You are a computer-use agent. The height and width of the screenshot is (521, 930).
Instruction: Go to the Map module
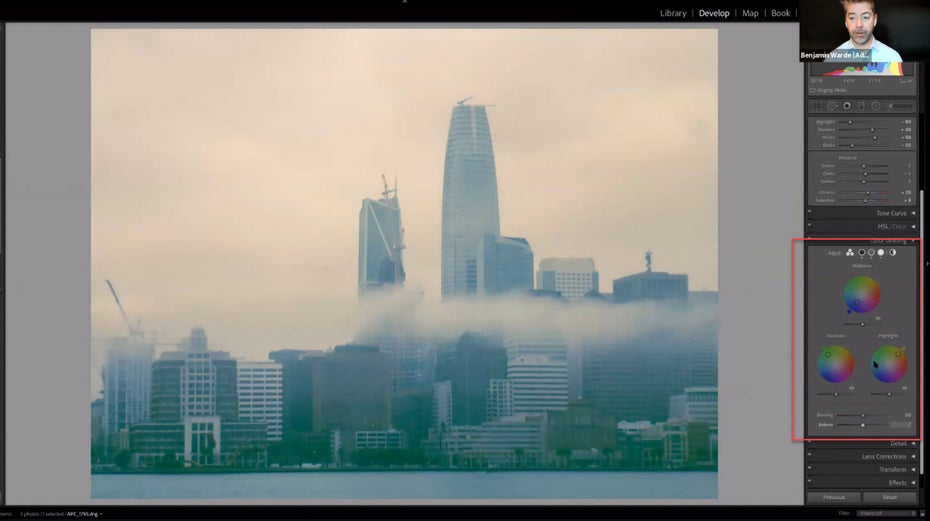[750, 13]
